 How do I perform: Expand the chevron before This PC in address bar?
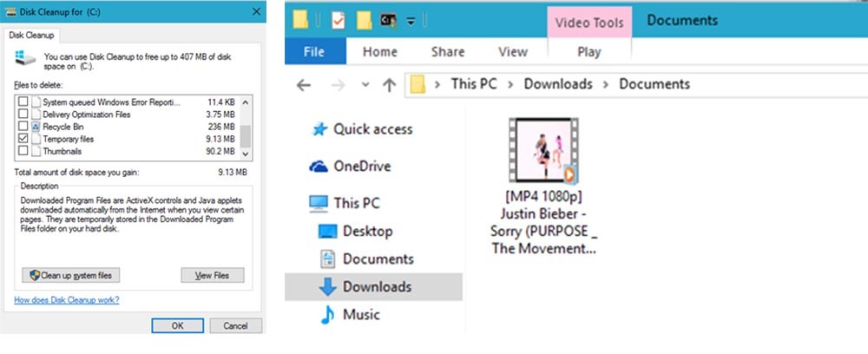click(x=437, y=85)
